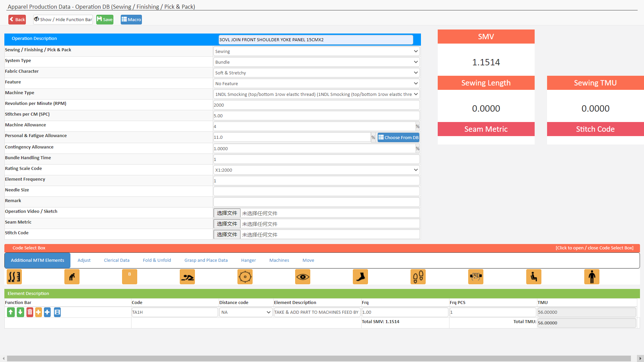Click the bending person MTM element icon

(72, 277)
